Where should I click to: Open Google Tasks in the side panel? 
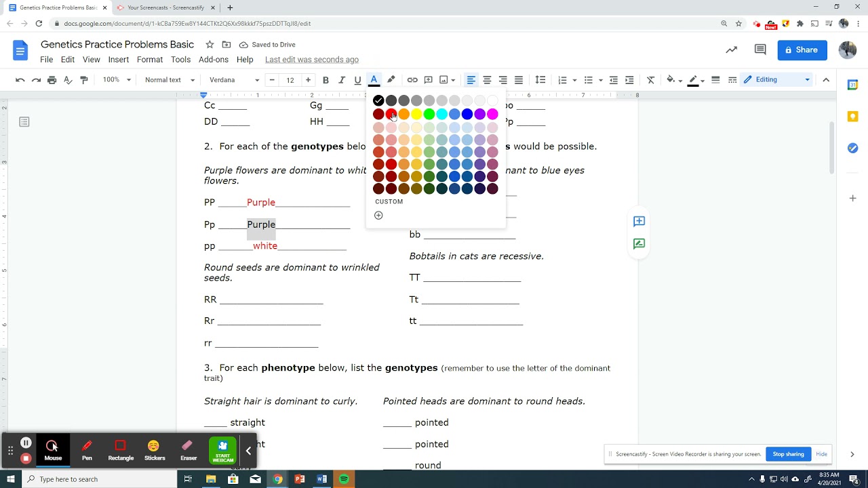click(x=852, y=148)
